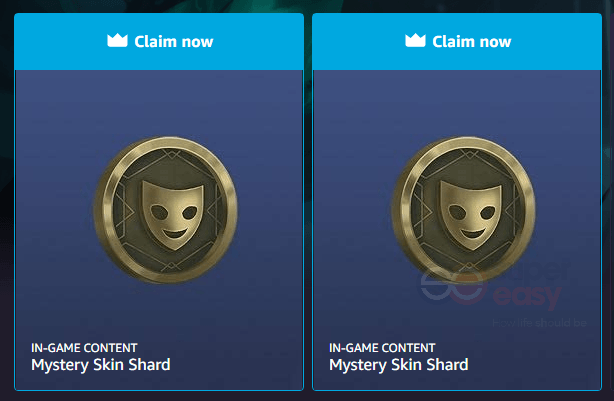Click the smiling mask face on the right coin
The height and width of the screenshot is (401, 614).
pos(471,215)
